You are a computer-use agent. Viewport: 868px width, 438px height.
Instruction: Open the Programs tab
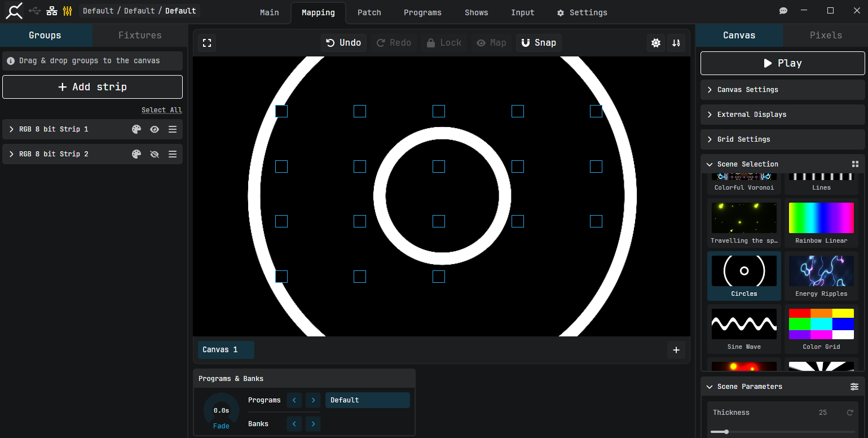(422, 12)
